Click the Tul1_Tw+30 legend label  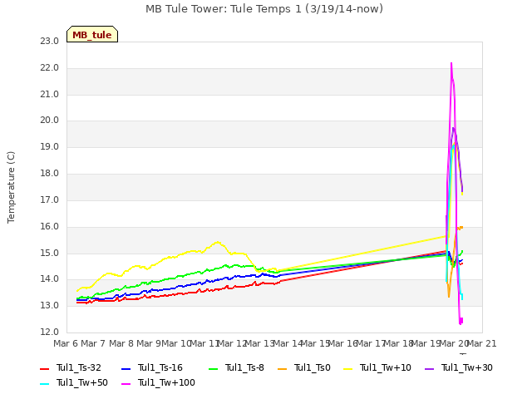pyautogui.click(x=467, y=367)
